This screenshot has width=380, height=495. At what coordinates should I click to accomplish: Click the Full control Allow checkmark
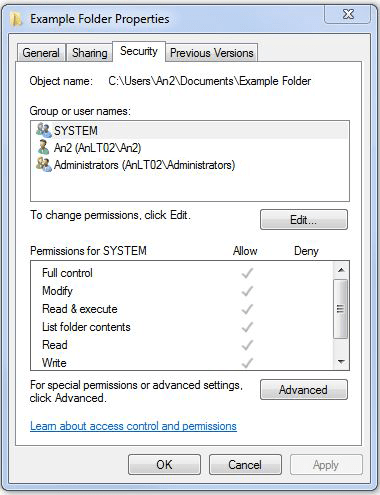[247, 273]
